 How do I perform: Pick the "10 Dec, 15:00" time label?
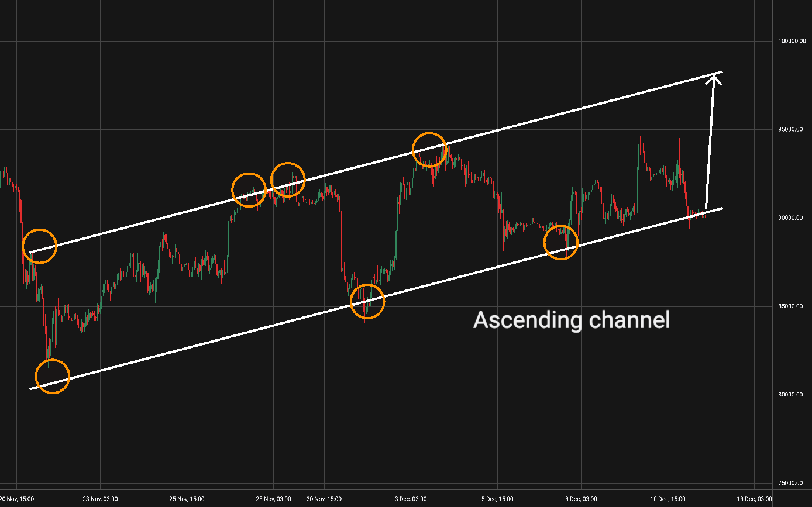[668, 499]
